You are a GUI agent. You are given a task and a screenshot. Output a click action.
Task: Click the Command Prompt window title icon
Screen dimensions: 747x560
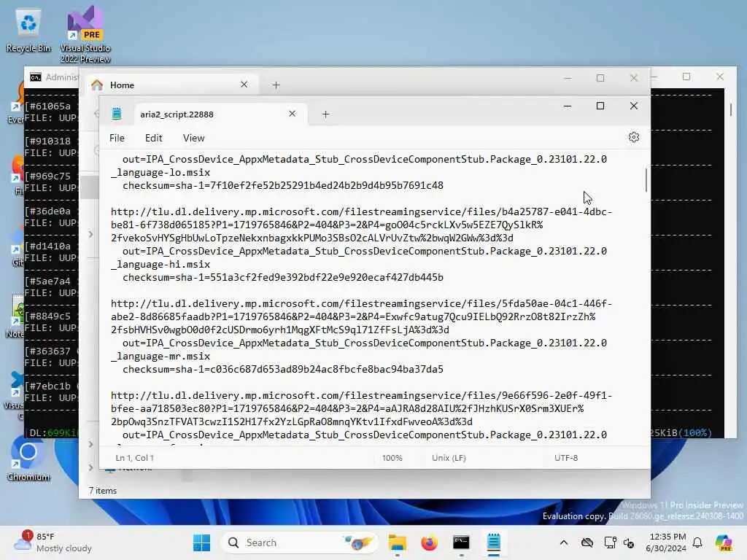point(36,77)
